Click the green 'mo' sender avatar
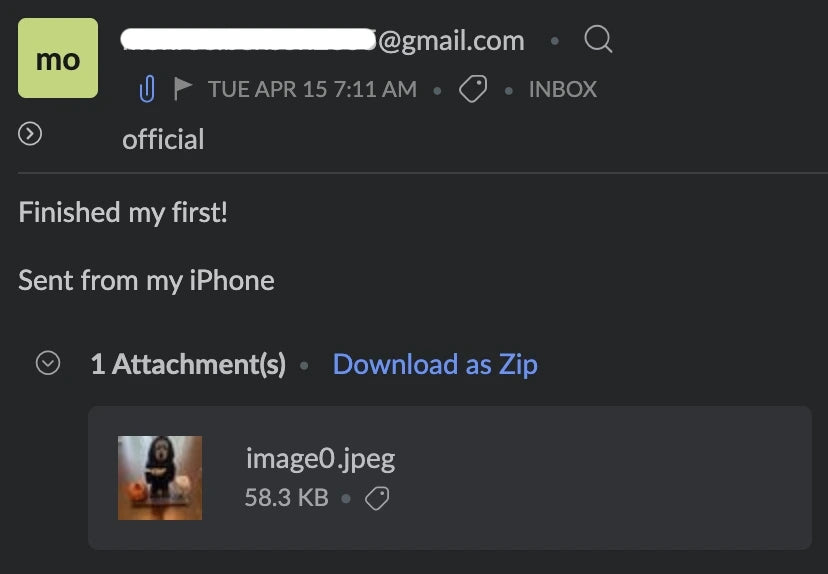Viewport: 828px width, 574px height. [x=58, y=58]
